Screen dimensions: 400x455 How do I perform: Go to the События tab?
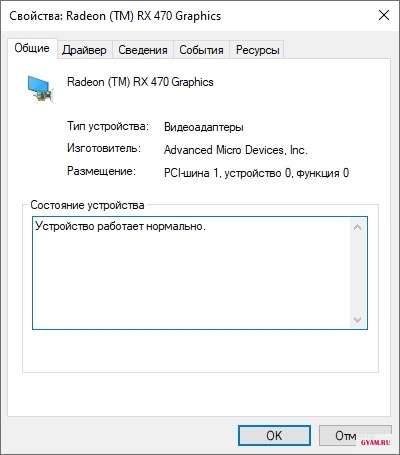[x=201, y=50]
